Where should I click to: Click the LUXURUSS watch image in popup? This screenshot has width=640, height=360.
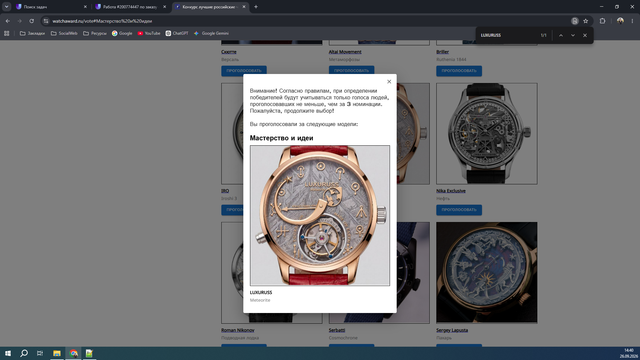[320, 215]
